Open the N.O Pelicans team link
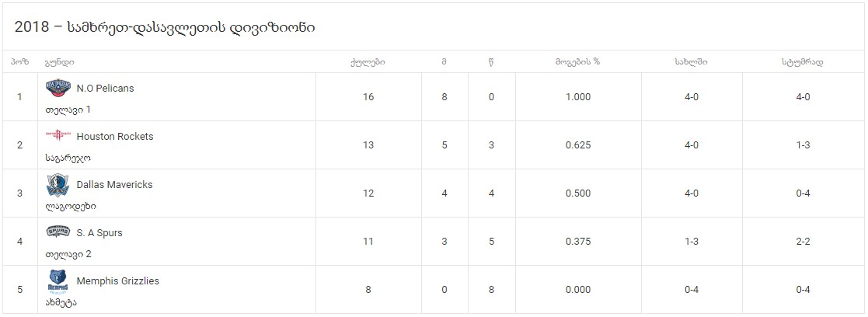This screenshot has width=868, height=317. [x=105, y=89]
